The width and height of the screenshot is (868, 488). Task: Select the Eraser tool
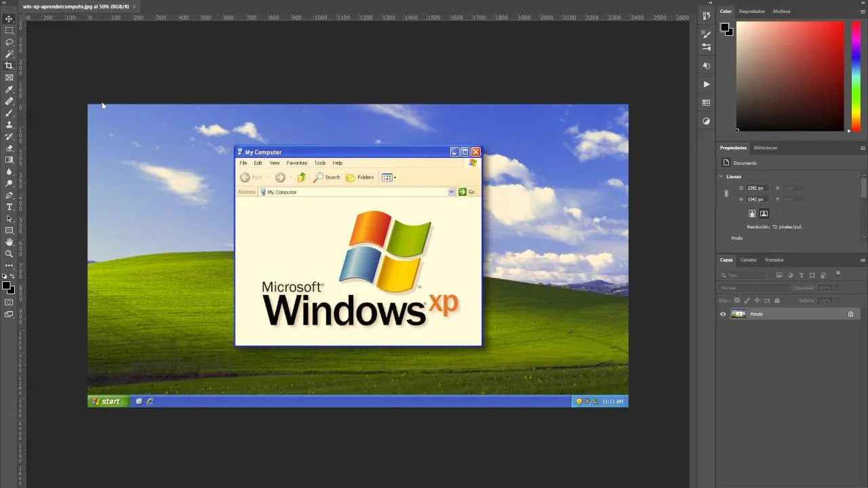pyautogui.click(x=9, y=148)
